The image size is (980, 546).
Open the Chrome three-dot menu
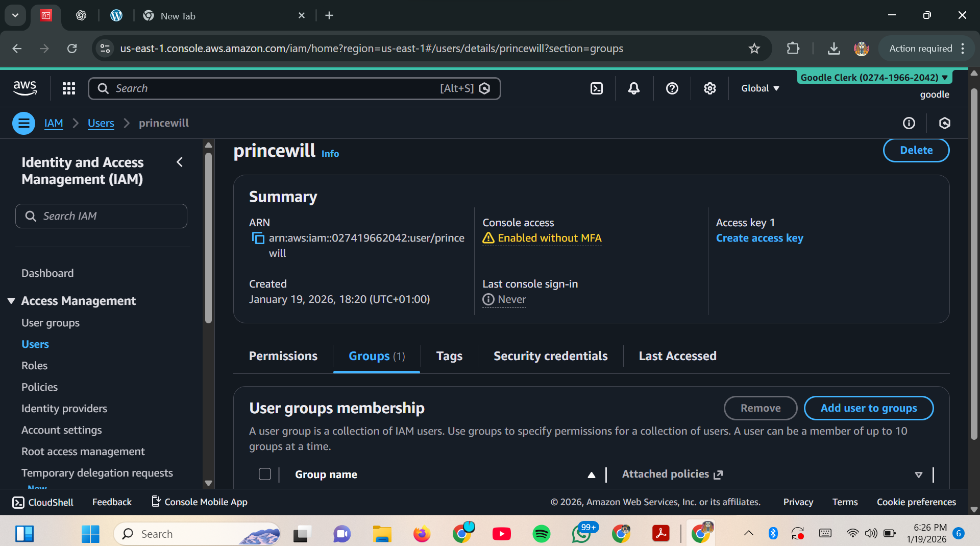pos(963,49)
